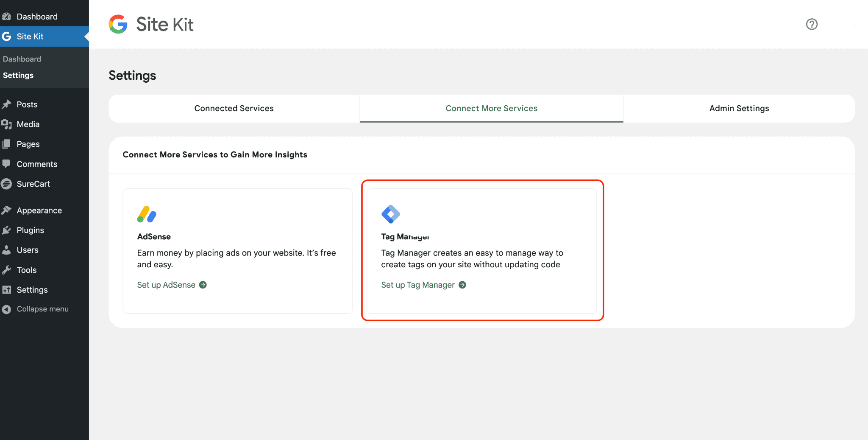The width and height of the screenshot is (868, 440).
Task: Select the Appearance paintbrush icon
Action: [x=7, y=210]
